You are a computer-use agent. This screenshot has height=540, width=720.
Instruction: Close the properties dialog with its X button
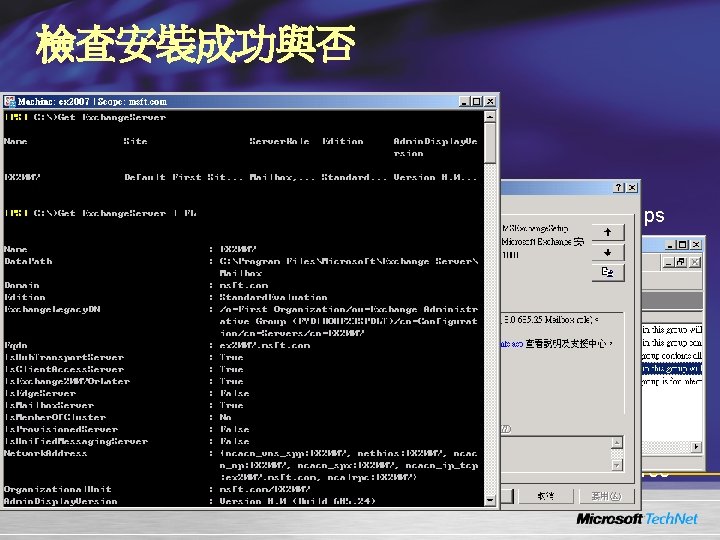pos(632,187)
